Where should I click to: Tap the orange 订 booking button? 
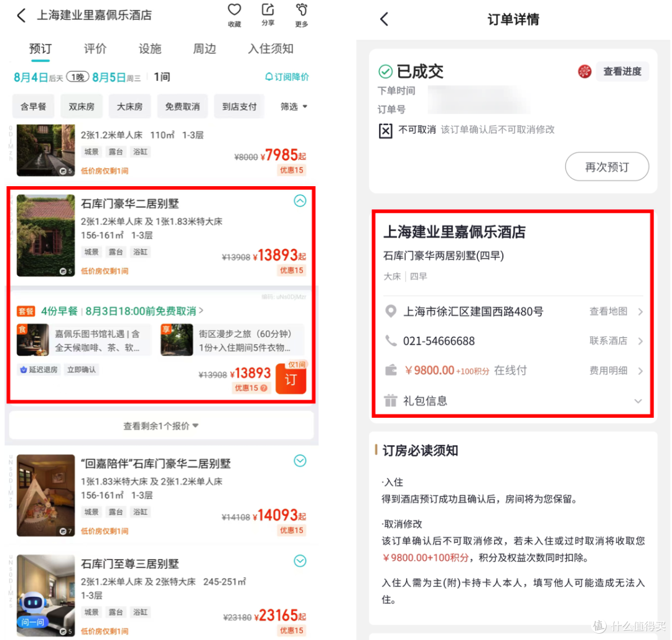[x=291, y=379]
